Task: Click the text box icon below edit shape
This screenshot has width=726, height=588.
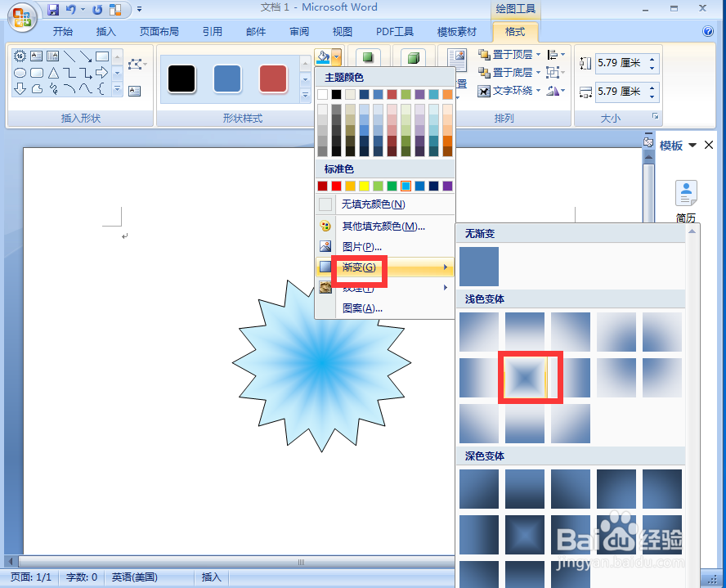Action: 135,91
